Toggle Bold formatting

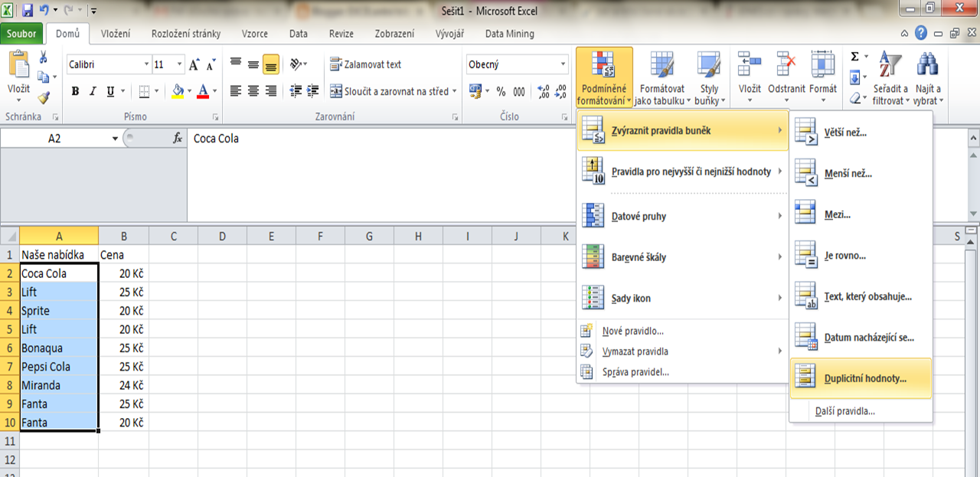pyautogui.click(x=75, y=91)
